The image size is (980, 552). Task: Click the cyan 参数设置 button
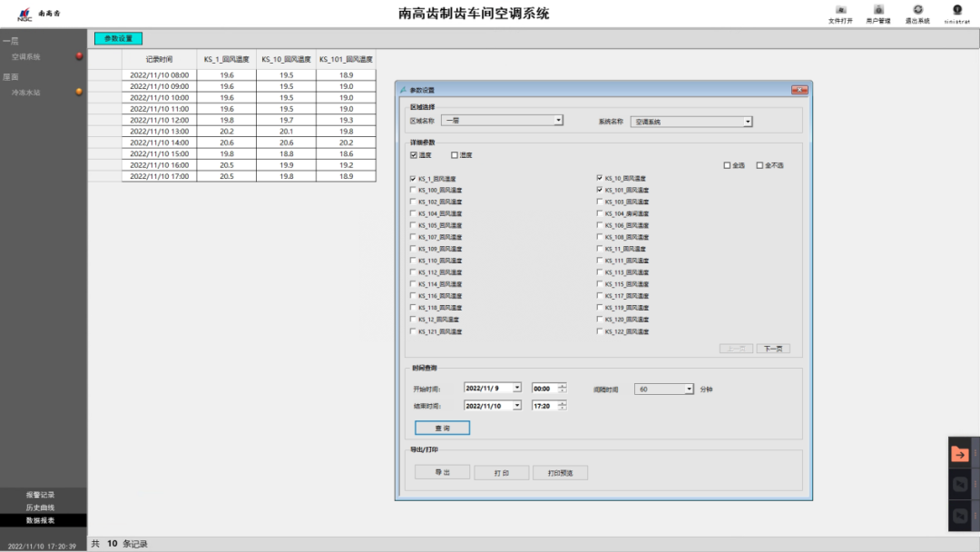tap(118, 39)
